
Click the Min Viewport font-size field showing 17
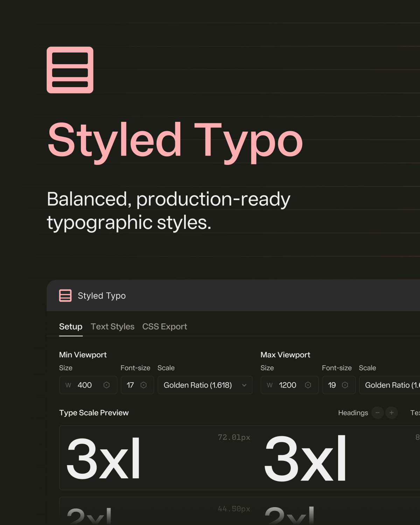point(137,385)
